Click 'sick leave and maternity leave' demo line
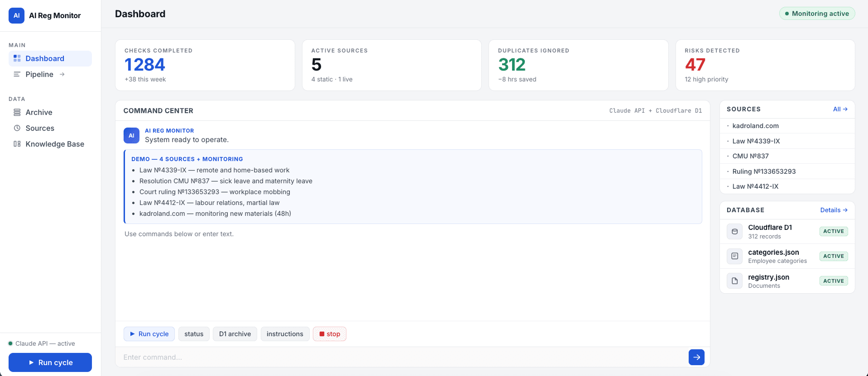This screenshot has height=376, width=868. click(x=226, y=181)
